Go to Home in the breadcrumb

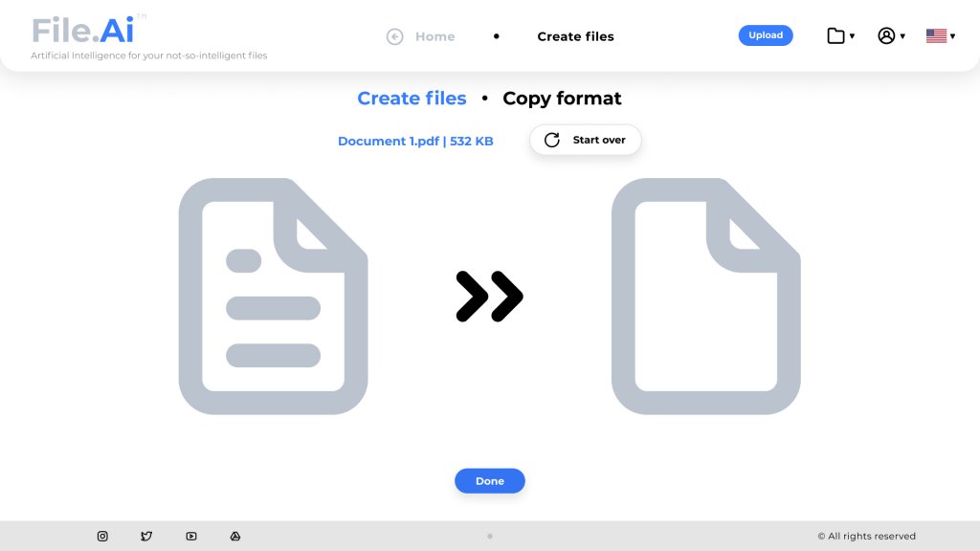pos(434,36)
